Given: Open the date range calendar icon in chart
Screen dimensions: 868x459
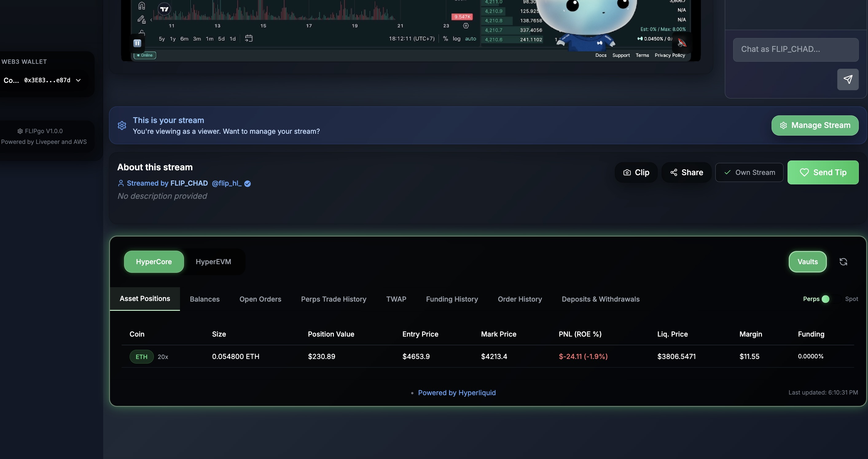Looking at the screenshot, I should 249,38.
